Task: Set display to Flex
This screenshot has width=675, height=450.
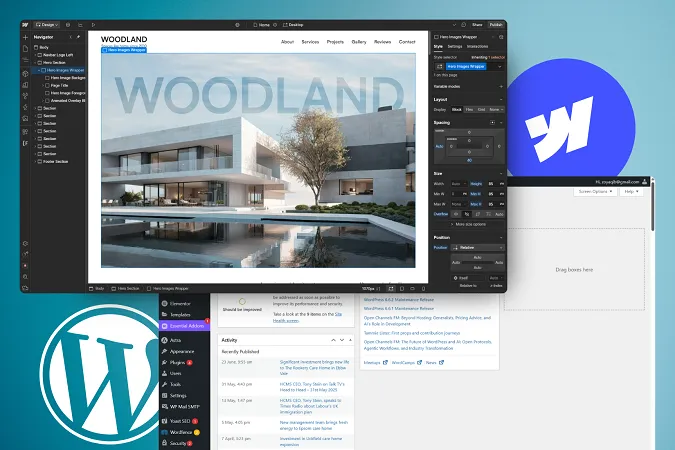Action: point(469,110)
